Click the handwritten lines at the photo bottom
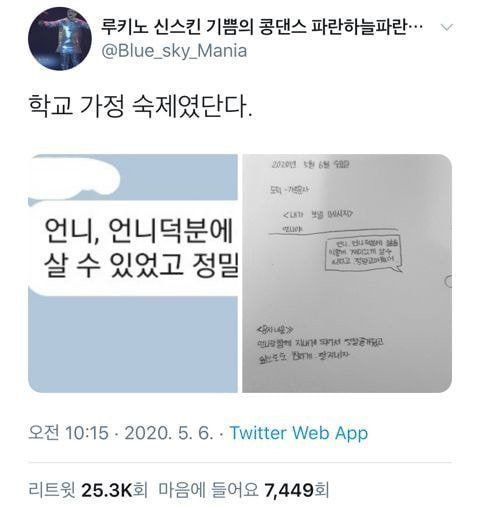 point(320,346)
